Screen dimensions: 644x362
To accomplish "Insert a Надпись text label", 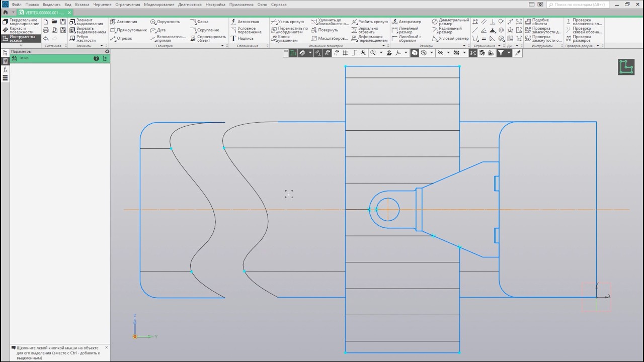I will coord(242,39).
